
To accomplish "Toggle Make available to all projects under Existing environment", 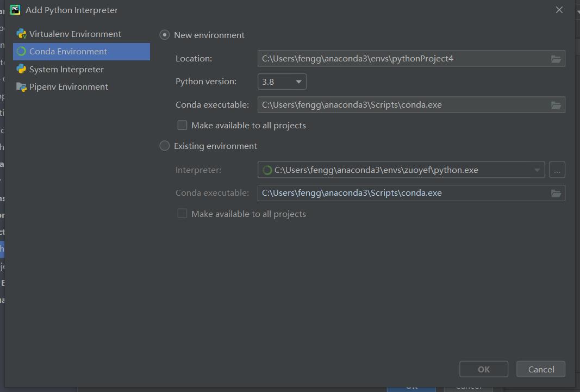I will (x=182, y=213).
